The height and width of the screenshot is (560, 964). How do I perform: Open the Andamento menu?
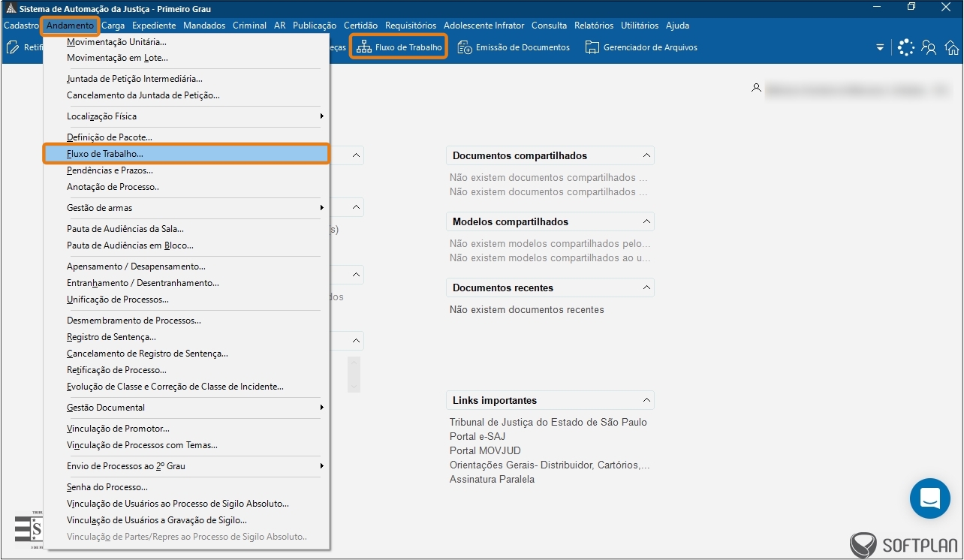70,26
